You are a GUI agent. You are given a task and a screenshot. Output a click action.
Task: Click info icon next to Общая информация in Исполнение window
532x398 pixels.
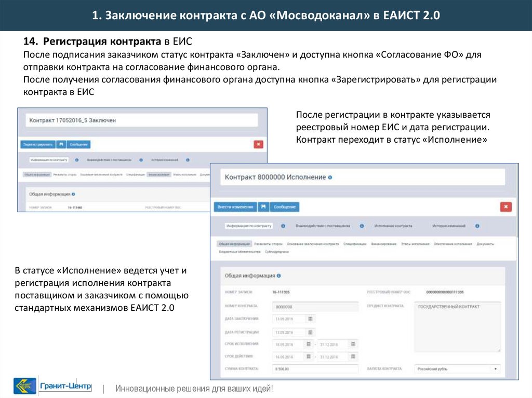click(x=278, y=276)
